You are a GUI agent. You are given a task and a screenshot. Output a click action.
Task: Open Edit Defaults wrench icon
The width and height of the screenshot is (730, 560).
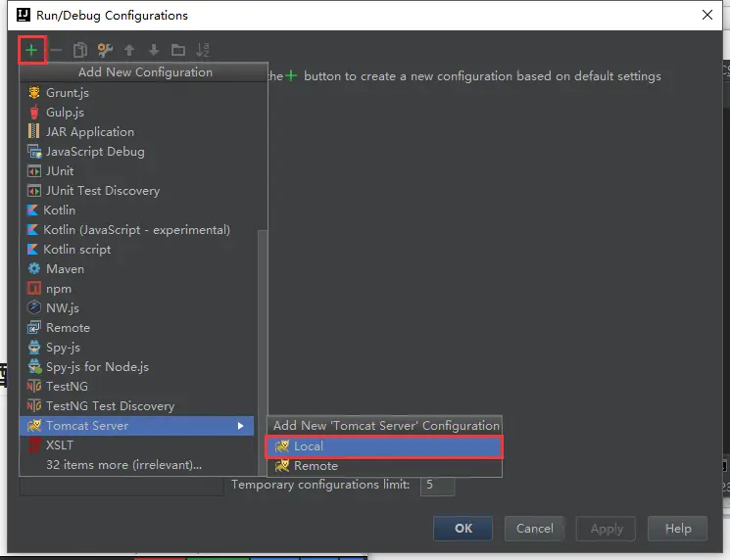tap(105, 50)
